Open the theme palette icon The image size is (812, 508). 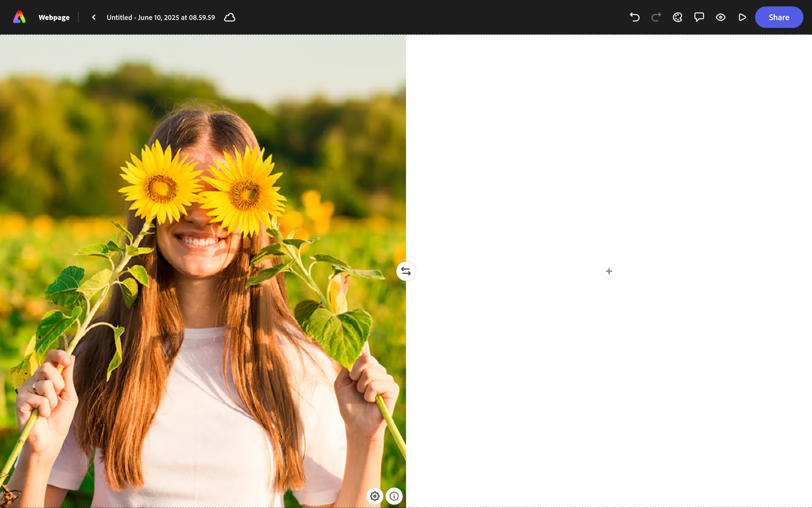point(678,17)
